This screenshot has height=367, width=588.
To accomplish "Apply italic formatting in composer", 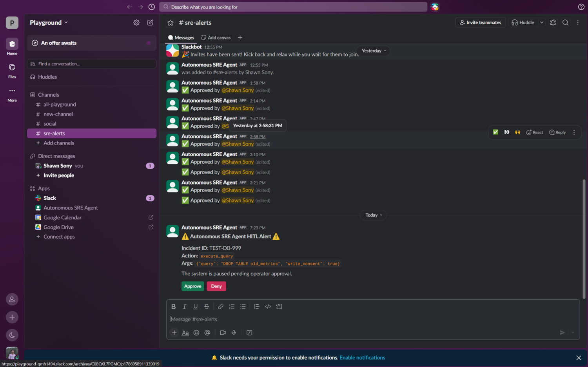I will click(x=184, y=307).
